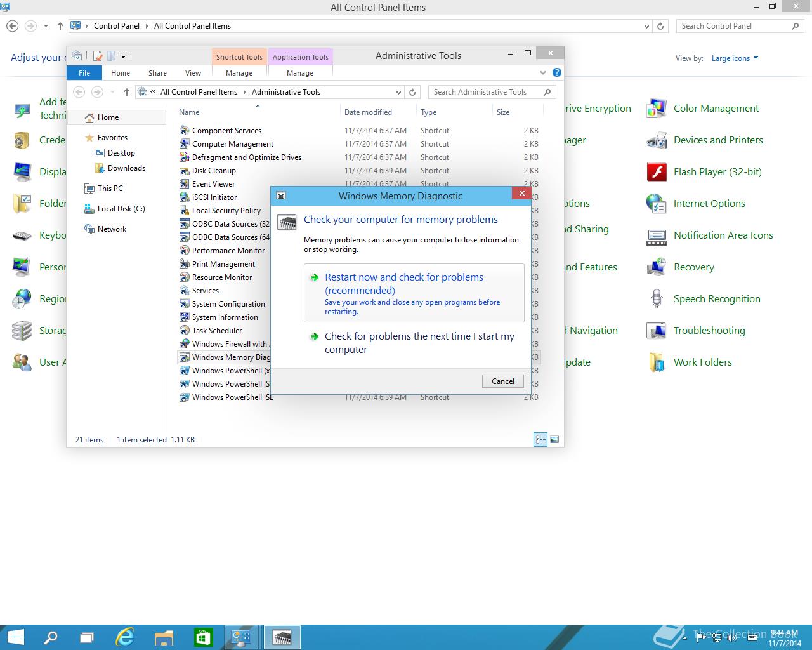Viewport: 812px width, 650px height.
Task: Select Downloads in the navigation pane
Action: tap(126, 168)
